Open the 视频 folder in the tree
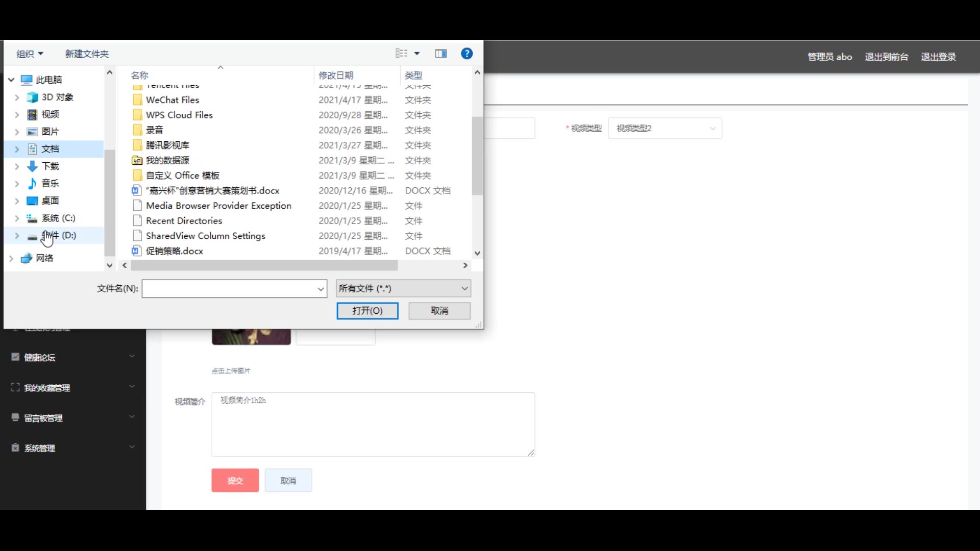Screen dimensions: 980x551 click(x=50, y=114)
